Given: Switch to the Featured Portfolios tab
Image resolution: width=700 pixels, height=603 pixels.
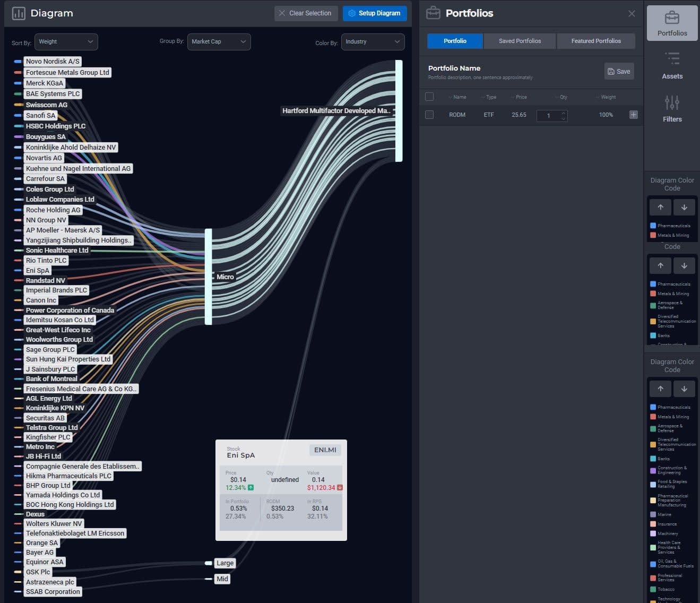Looking at the screenshot, I should [x=596, y=41].
